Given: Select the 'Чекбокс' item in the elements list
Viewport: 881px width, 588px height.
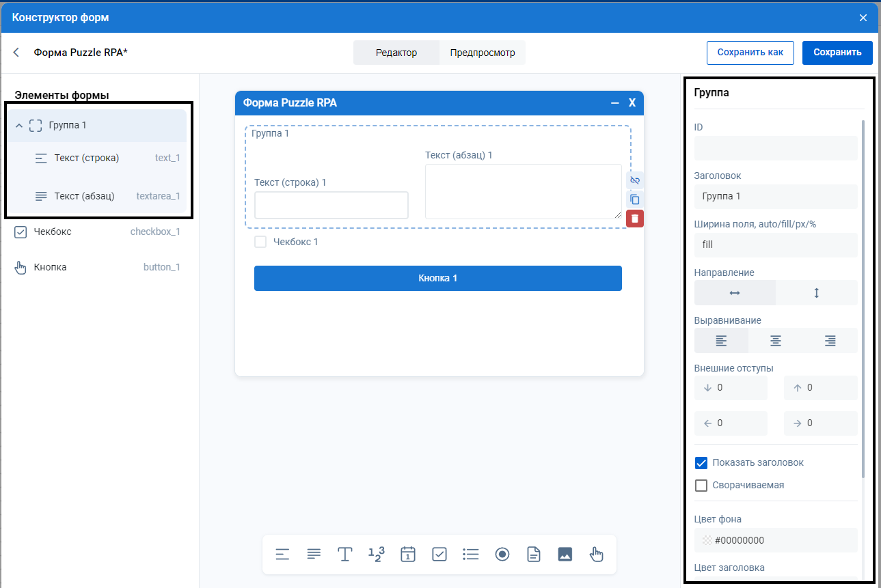Looking at the screenshot, I should click(x=53, y=232).
